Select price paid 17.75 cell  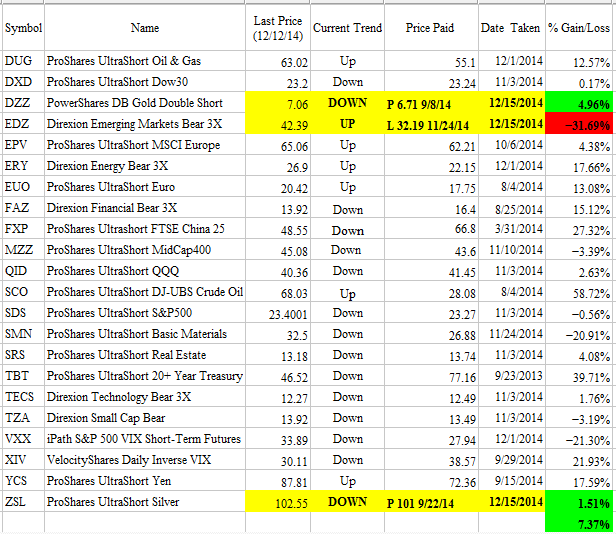[x=431, y=187]
